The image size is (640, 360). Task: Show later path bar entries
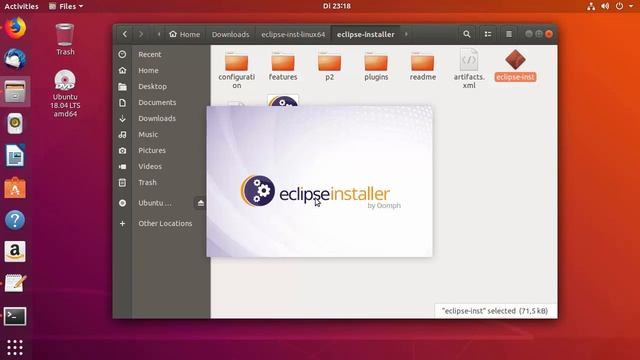click(x=406, y=34)
